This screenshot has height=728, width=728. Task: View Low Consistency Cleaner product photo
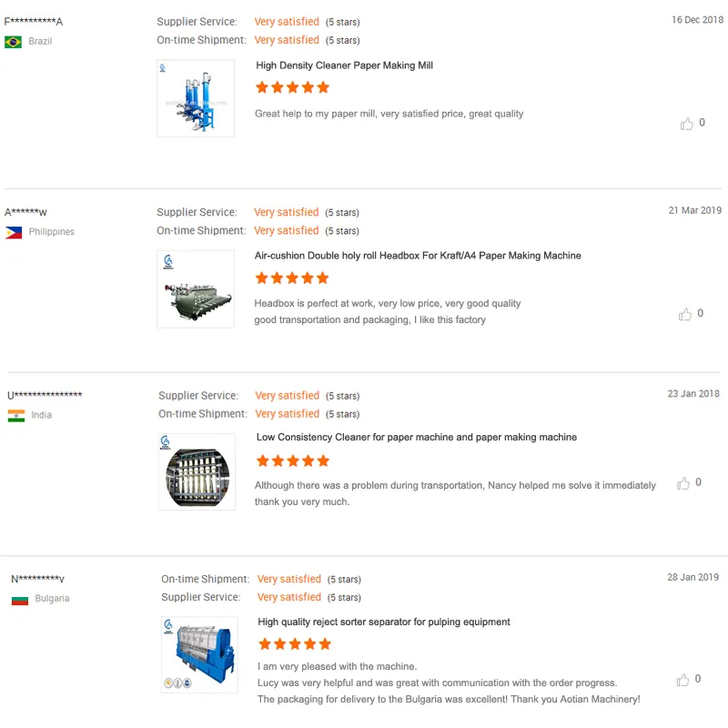tap(197, 471)
